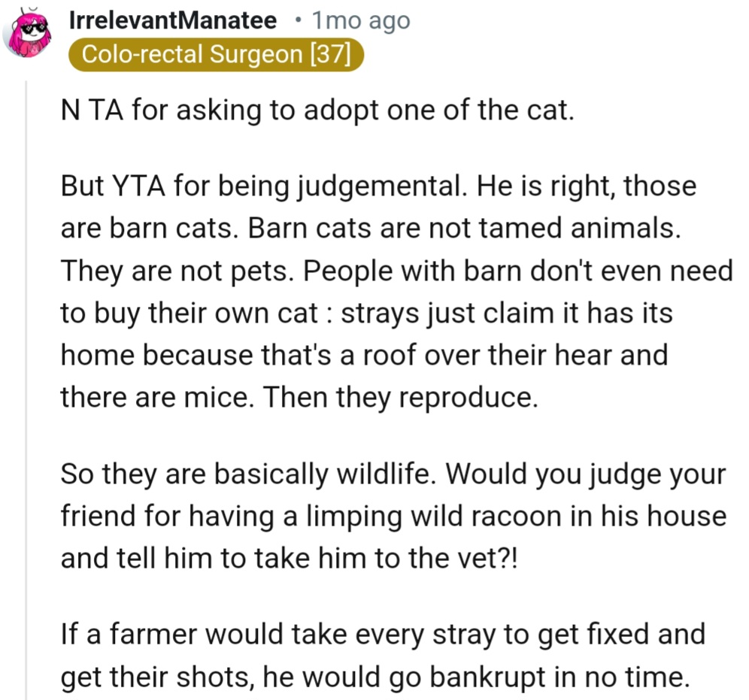Image resolution: width=749 pixels, height=700 pixels.
Task: Open IrrelevantManatee's pink-haired avatar
Action: (x=27, y=33)
